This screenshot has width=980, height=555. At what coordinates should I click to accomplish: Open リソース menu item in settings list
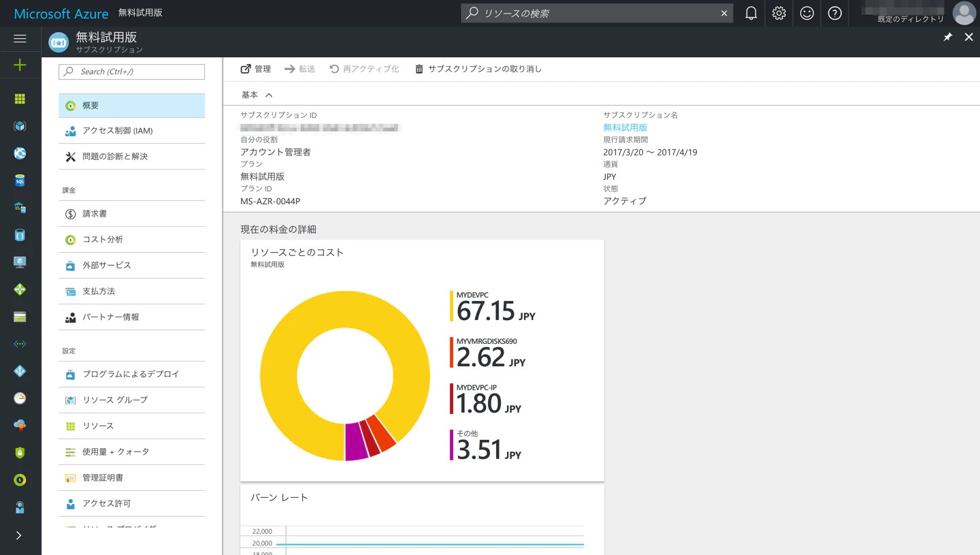pyautogui.click(x=131, y=426)
